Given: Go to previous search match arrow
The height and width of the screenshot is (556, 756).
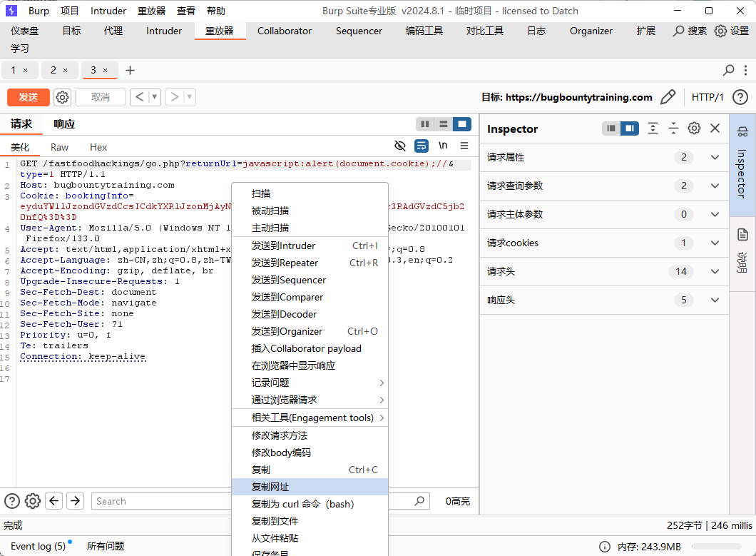Looking at the screenshot, I should click(x=54, y=501).
